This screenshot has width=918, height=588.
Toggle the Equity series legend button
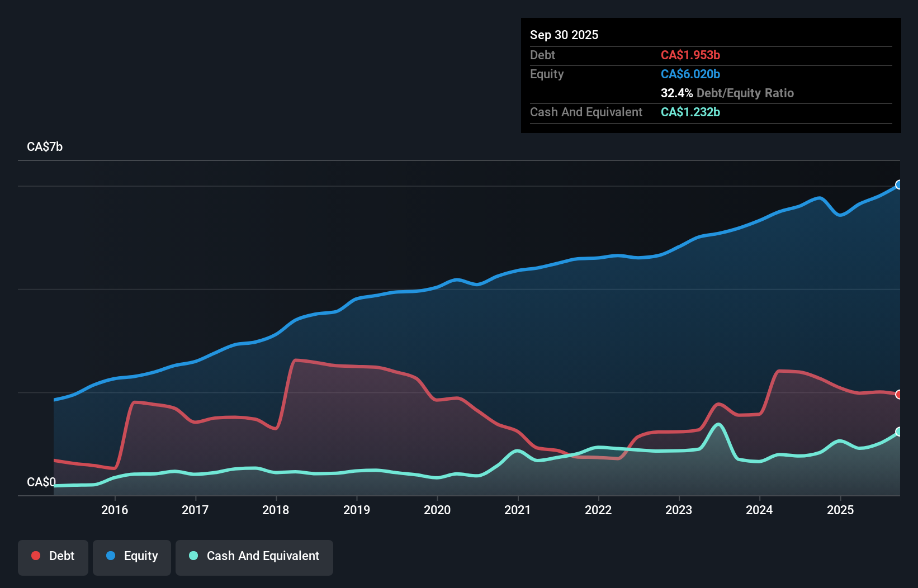pyautogui.click(x=132, y=557)
